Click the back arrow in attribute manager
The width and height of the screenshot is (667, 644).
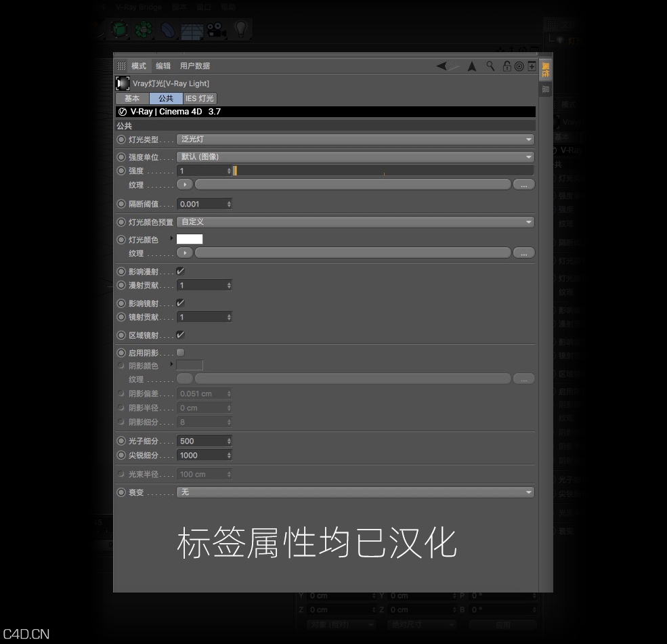442,66
